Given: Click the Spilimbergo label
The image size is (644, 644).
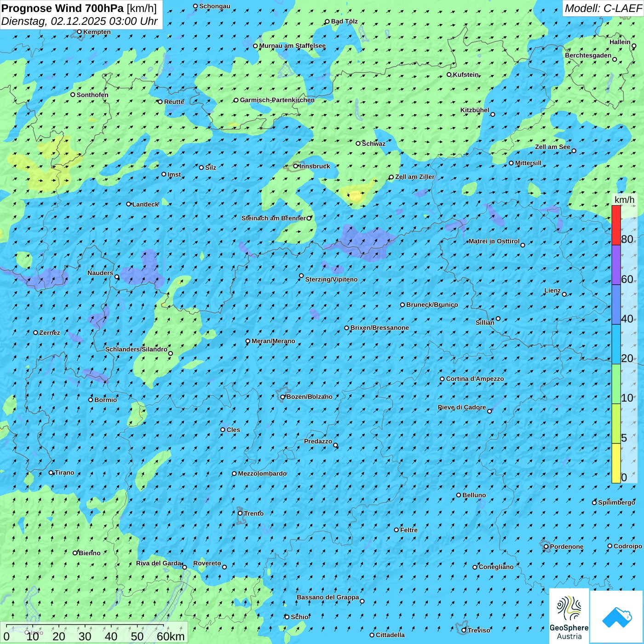Looking at the screenshot, I should (x=616, y=502).
